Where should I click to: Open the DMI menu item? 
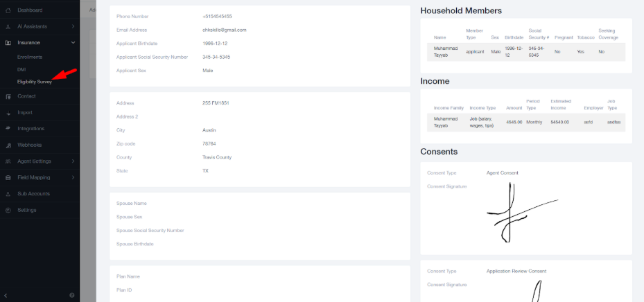(x=21, y=70)
